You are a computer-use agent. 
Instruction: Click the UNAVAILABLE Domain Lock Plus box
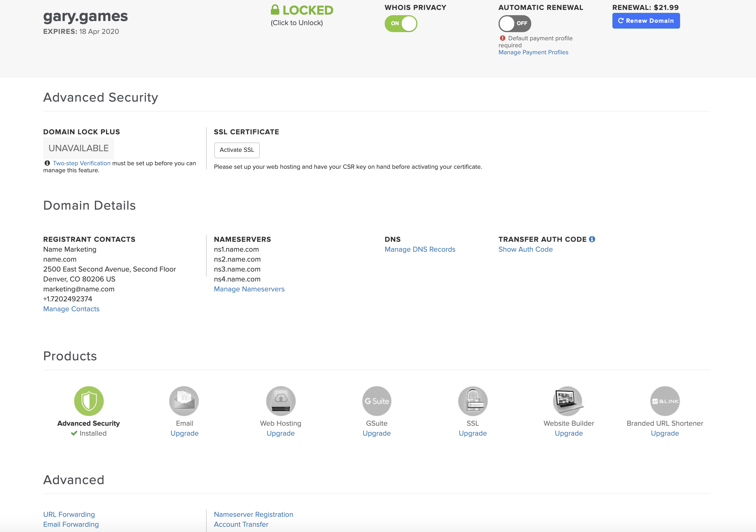[x=78, y=148]
